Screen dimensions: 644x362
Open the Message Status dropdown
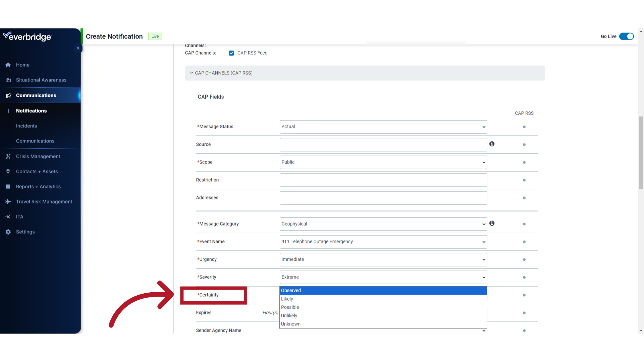(383, 127)
